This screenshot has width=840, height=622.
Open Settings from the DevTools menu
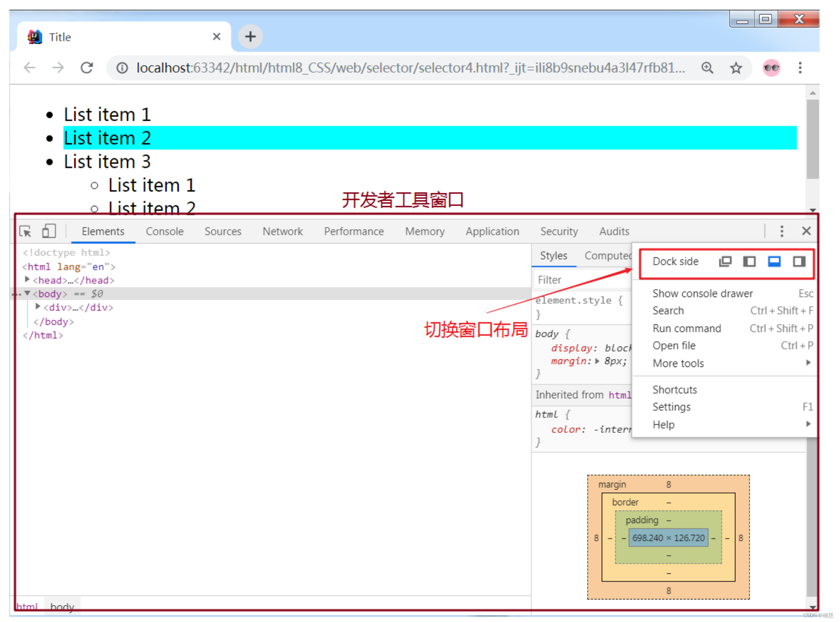pyautogui.click(x=725, y=407)
